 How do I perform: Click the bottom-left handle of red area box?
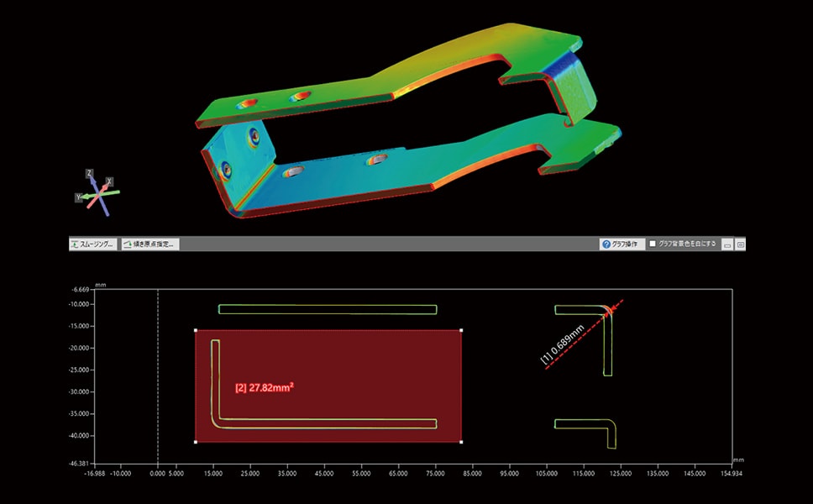[x=196, y=442]
